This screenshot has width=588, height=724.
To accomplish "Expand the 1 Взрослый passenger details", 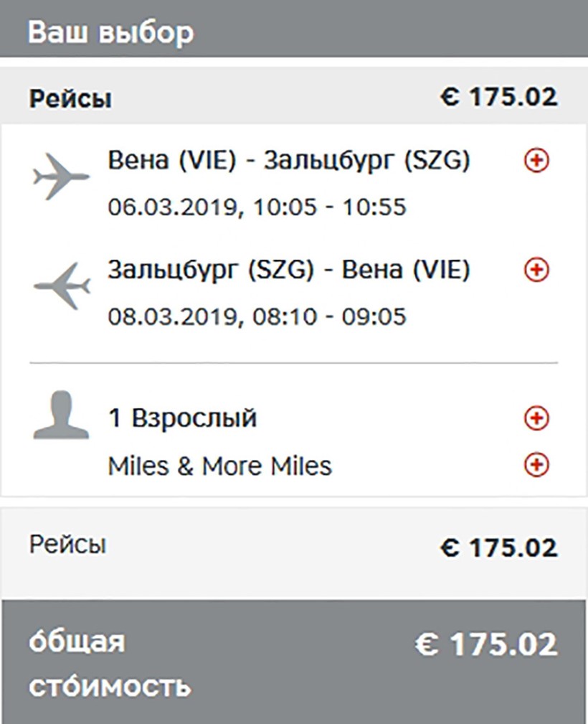I will pyautogui.click(x=536, y=418).
